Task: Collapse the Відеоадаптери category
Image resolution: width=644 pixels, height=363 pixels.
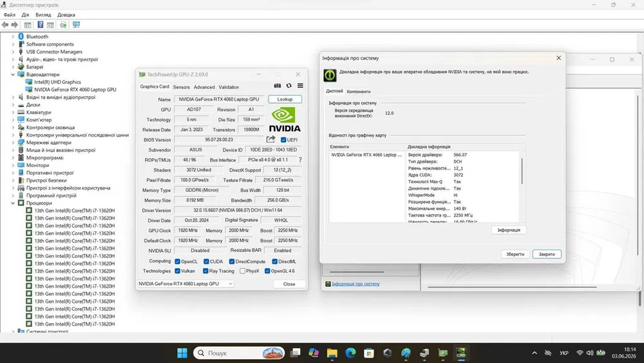Action: point(13,74)
